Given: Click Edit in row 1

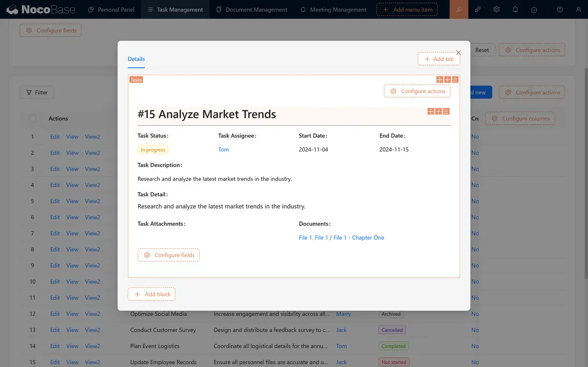Looking at the screenshot, I should tap(55, 137).
